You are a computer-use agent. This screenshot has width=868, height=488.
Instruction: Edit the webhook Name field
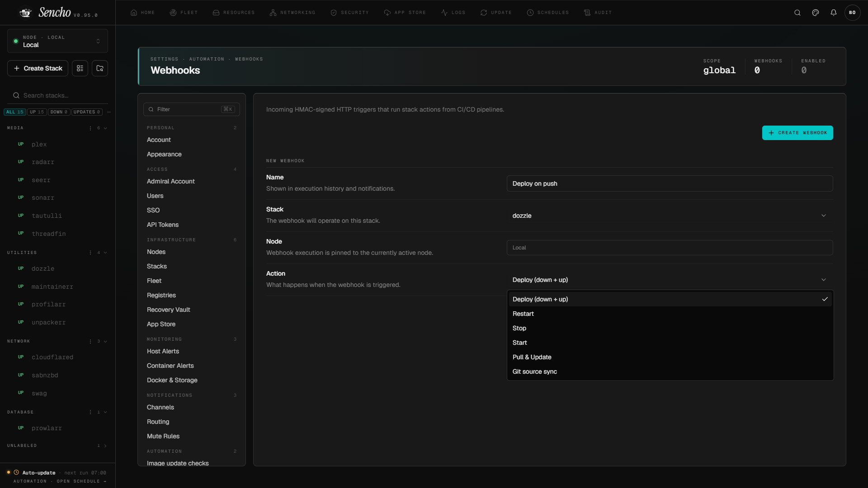670,183
